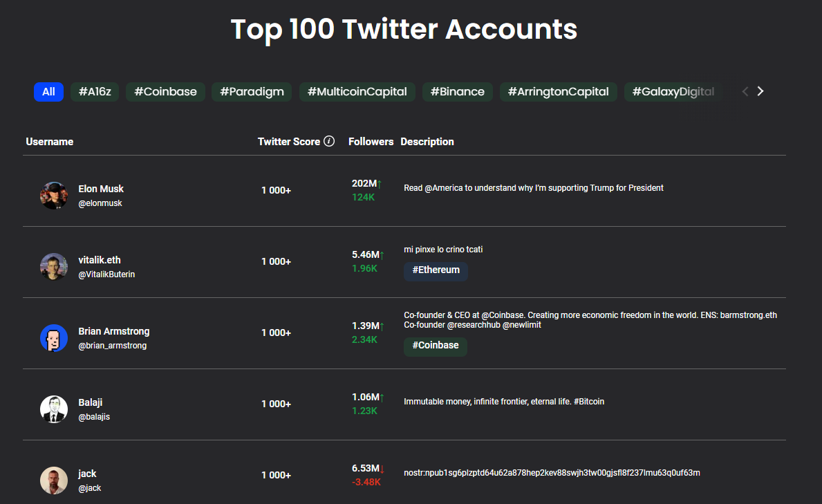Choose the #Paradigm filter
822x504 pixels.
pyautogui.click(x=252, y=92)
